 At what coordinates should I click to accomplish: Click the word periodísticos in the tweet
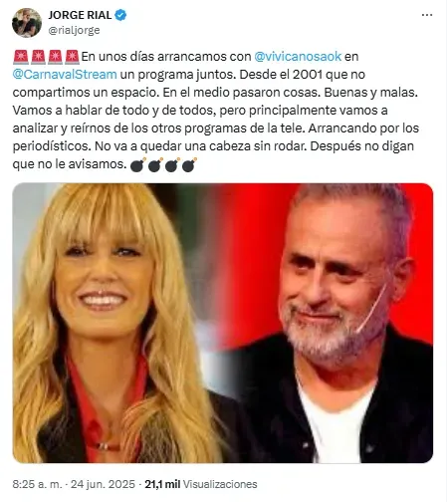click(50, 146)
